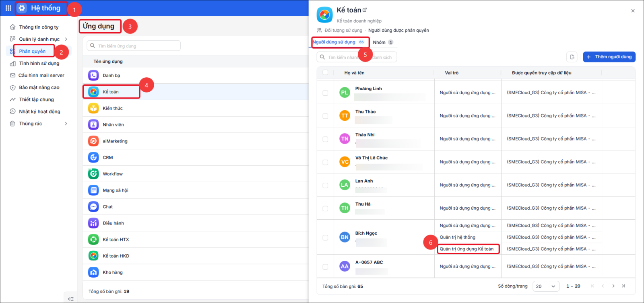The image size is (644, 303).
Task: Expand Quản lý danh mục submenu
Action: (66, 39)
